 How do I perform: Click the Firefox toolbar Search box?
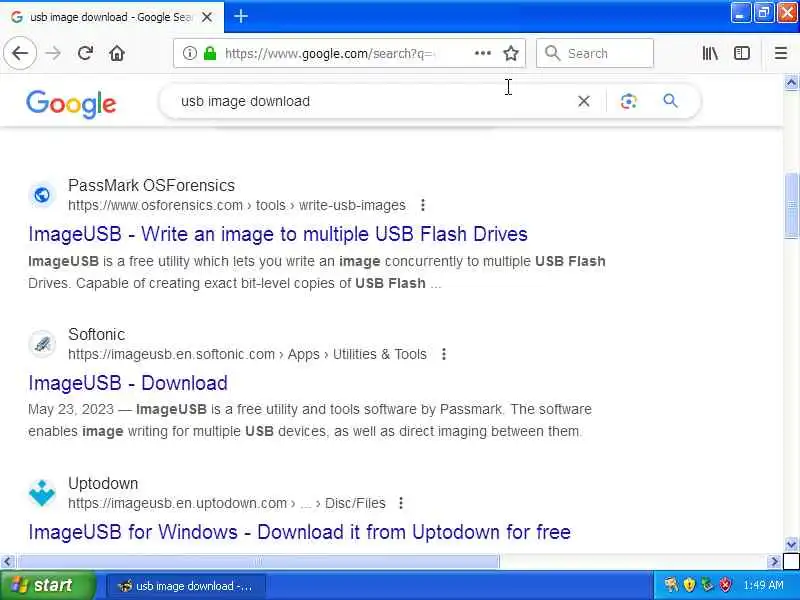pyautogui.click(x=595, y=53)
